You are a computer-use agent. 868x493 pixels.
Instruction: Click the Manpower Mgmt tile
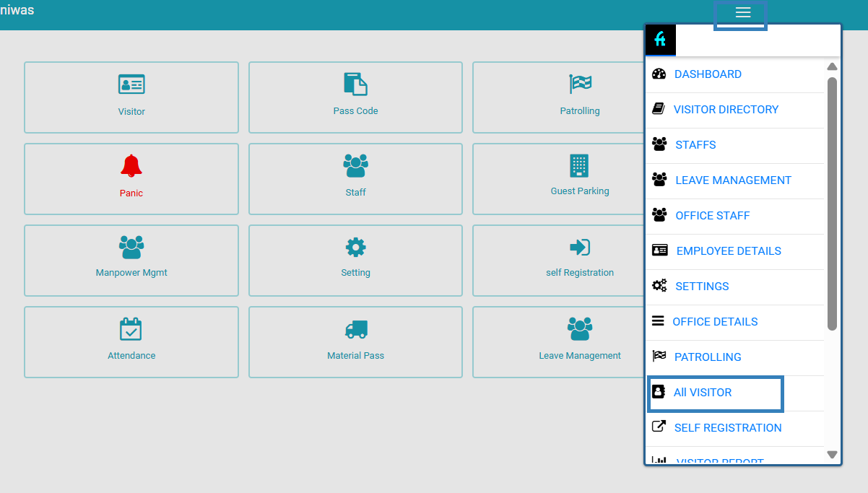pyautogui.click(x=131, y=260)
